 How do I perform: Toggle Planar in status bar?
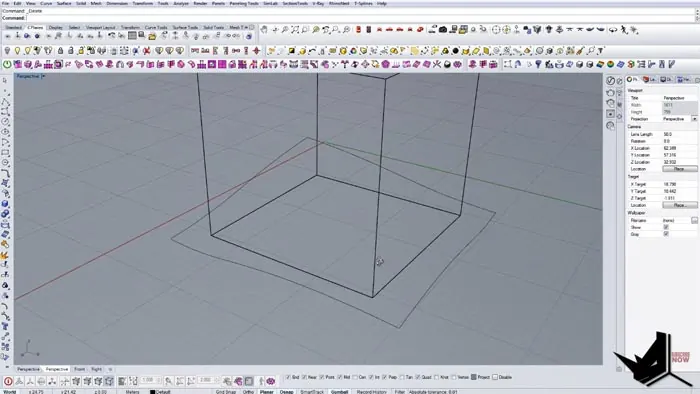[267, 392]
